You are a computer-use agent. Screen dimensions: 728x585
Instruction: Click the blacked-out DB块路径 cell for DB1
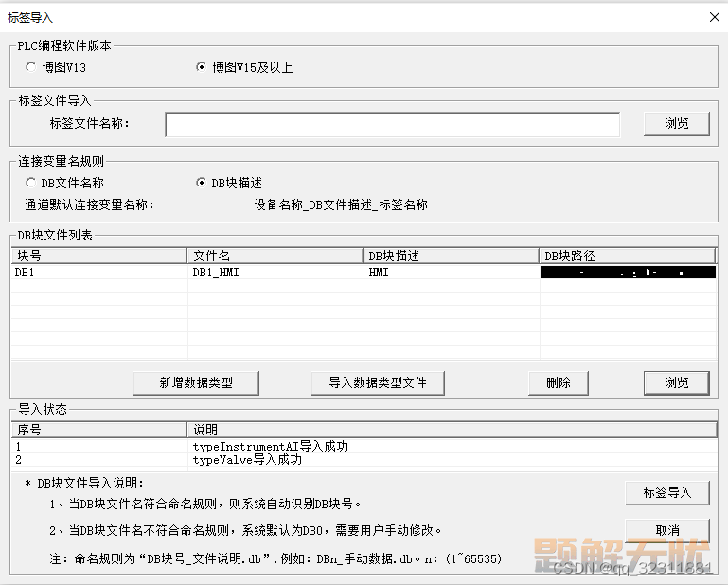(629, 273)
